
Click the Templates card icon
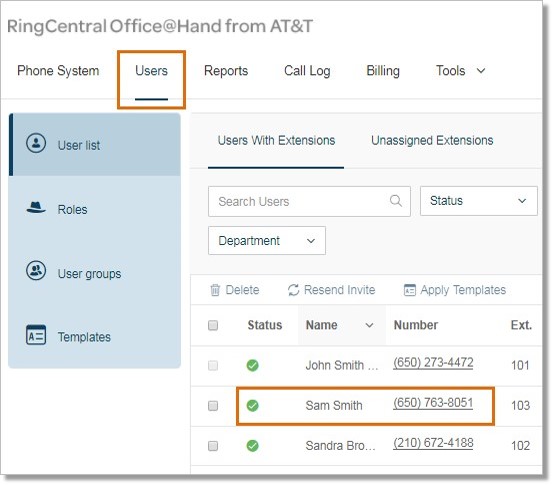tap(36, 335)
